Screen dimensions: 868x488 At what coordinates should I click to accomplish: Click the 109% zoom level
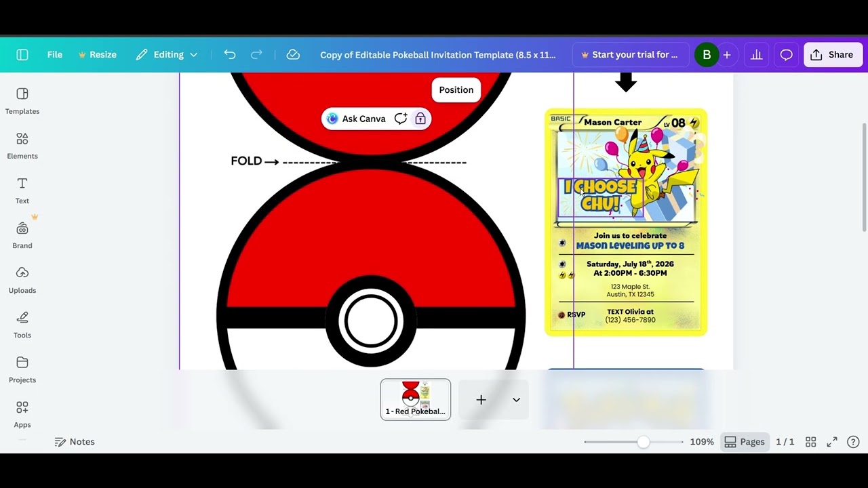click(702, 442)
